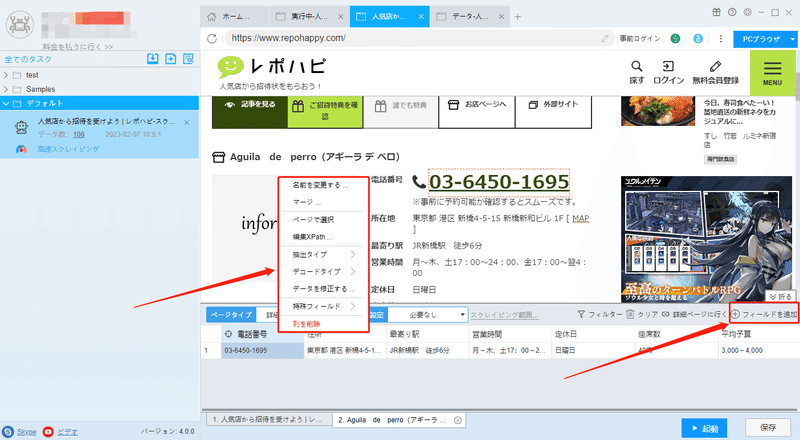
Task: Click the Skype icon in the footer
Action: pyautogui.click(x=8, y=432)
